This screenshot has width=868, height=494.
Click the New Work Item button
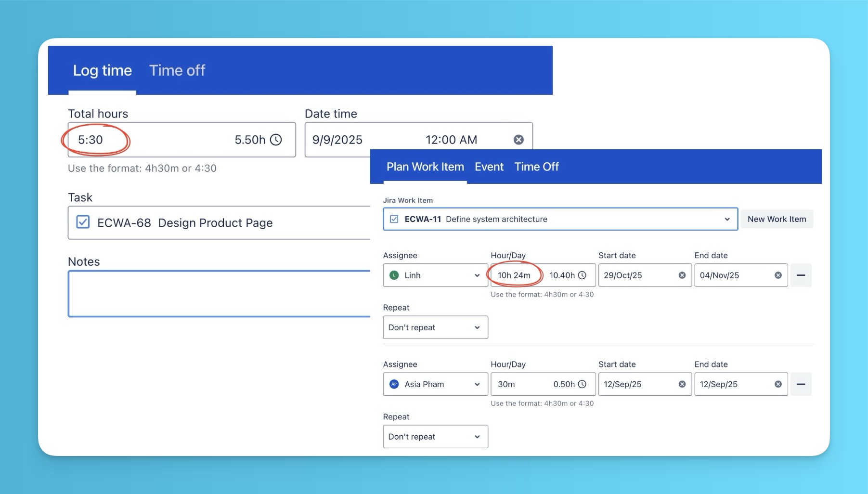point(777,219)
